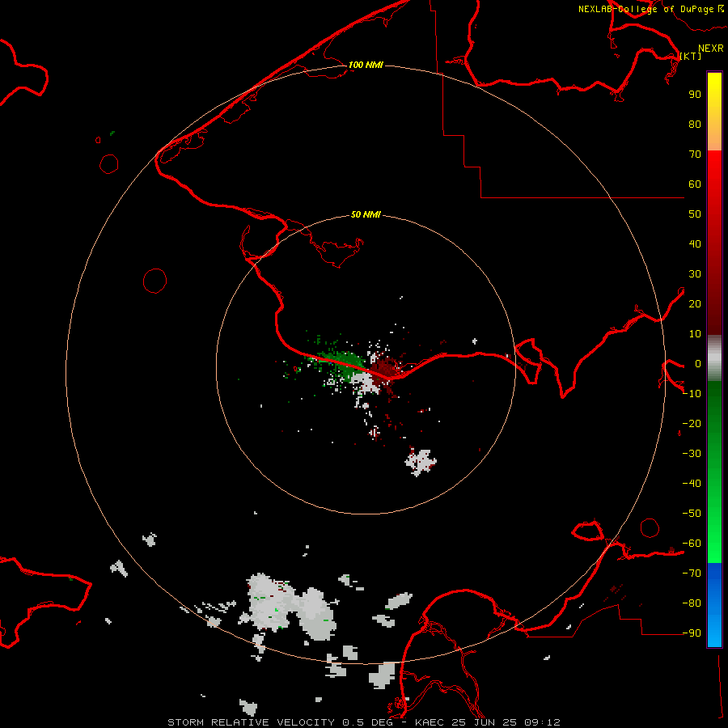
Task: Select the -20 value on the velocity scale
Action: click(x=692, y=424)
